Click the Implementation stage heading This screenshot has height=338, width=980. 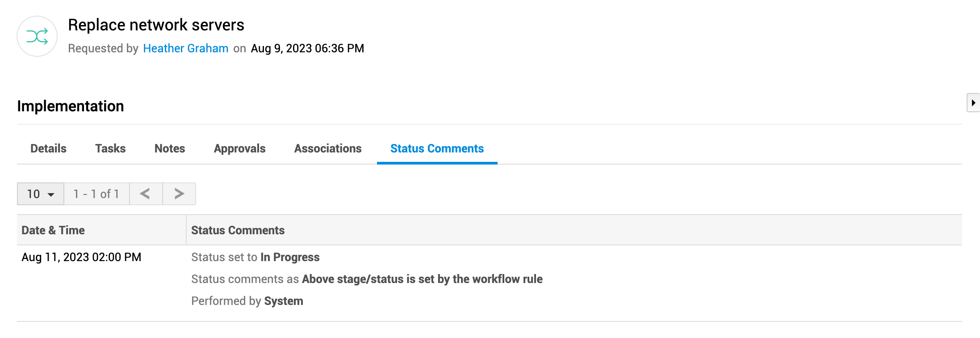[71, 106]
